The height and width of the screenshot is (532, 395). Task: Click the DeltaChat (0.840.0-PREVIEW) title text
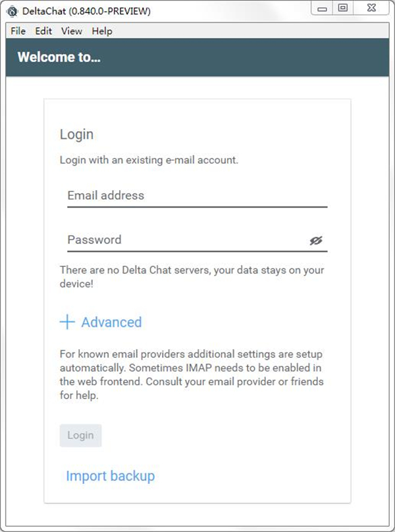point(87,11)
